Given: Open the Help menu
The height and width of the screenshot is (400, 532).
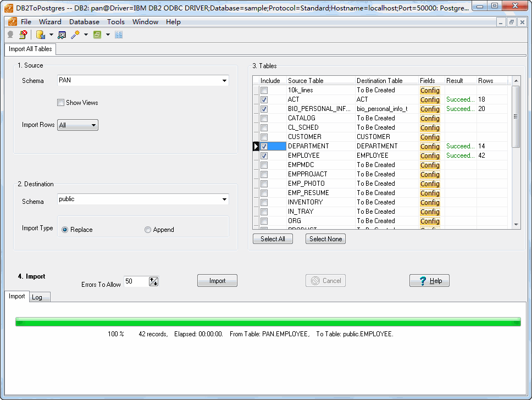Looking at the screenshot, I should 173,22.
